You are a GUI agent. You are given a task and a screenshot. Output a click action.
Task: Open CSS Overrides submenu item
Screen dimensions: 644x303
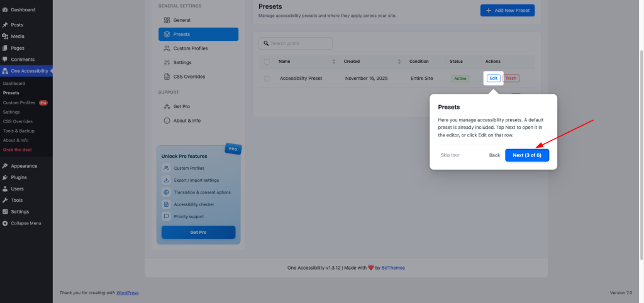point(18,121)
